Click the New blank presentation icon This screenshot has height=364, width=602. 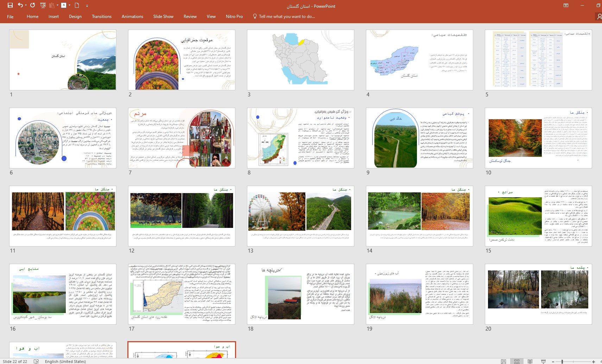click(x=77, y=5)
